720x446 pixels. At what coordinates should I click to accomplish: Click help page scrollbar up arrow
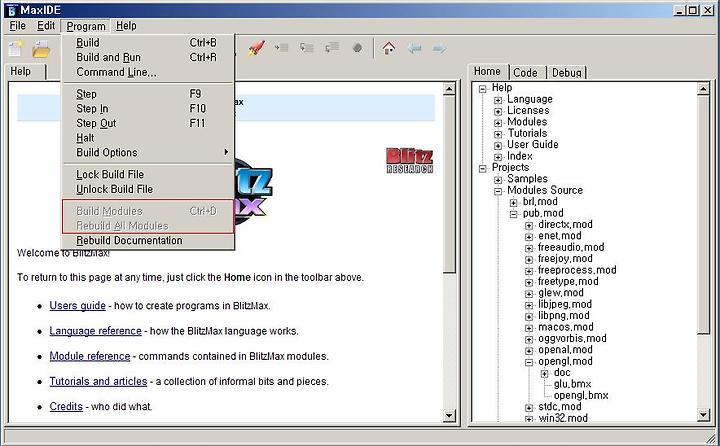(449, 89)
